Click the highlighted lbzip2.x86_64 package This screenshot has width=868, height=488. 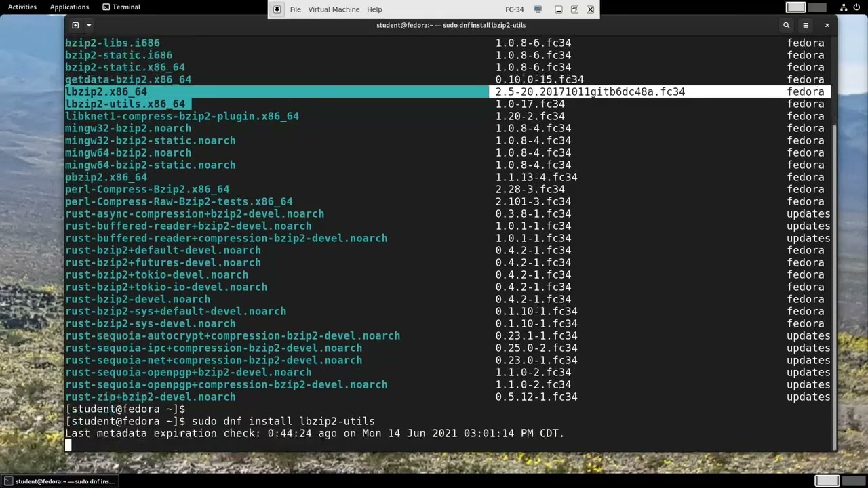(106, 91)
